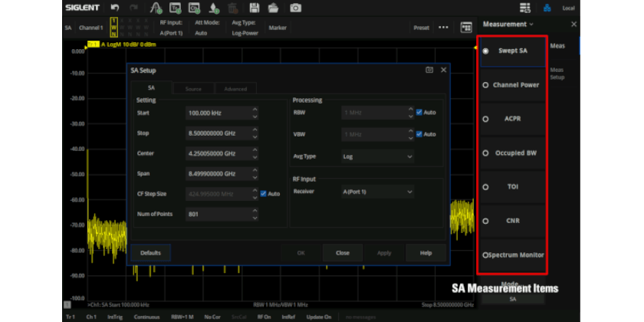
Task: Switch to the Source tab
Action: point(193,89)
